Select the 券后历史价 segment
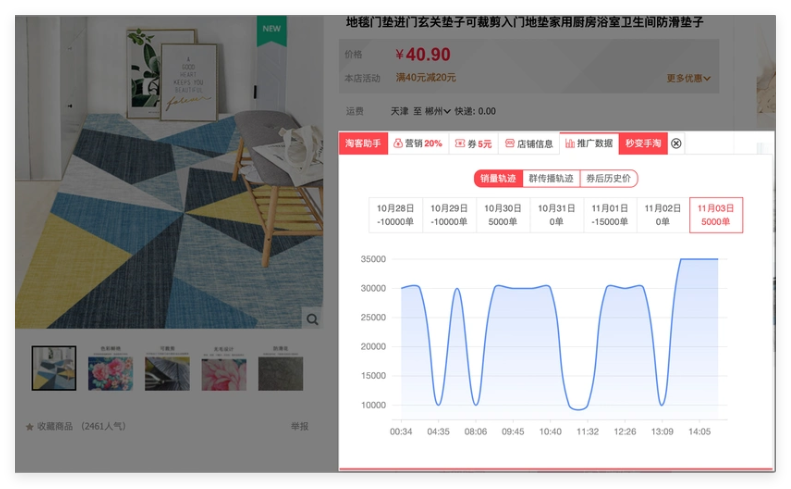791x489 pixels. pos(608,178)
